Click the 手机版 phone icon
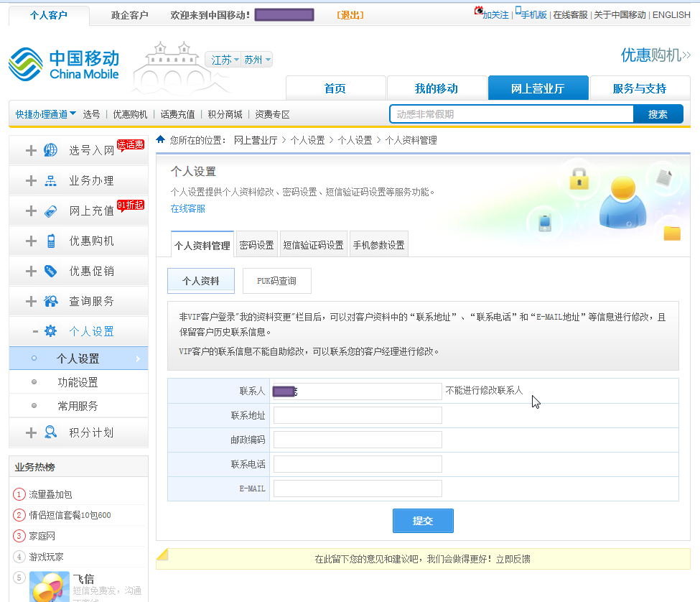This screenshot has width=700, height=602. tap(518, 10)
